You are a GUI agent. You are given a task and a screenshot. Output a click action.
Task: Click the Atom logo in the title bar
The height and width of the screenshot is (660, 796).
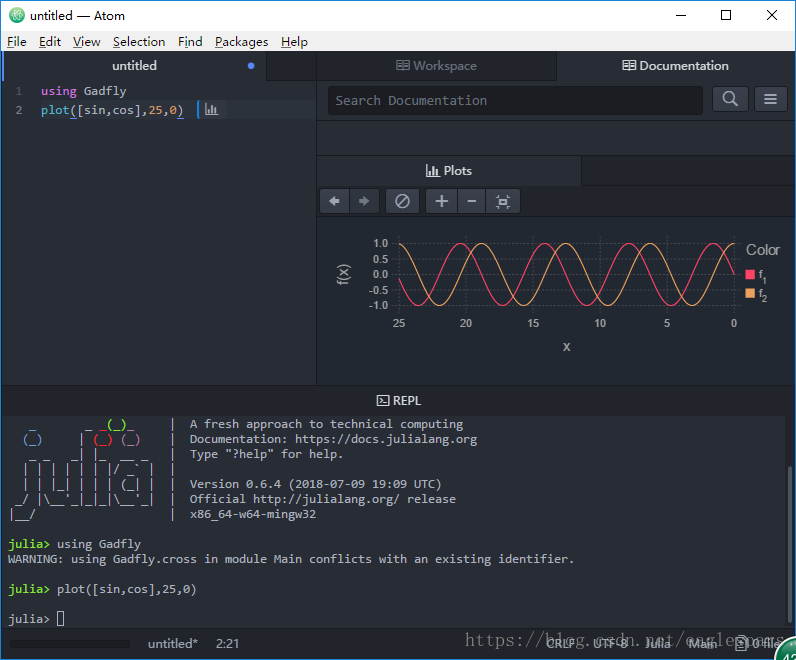tap(17, 15)
